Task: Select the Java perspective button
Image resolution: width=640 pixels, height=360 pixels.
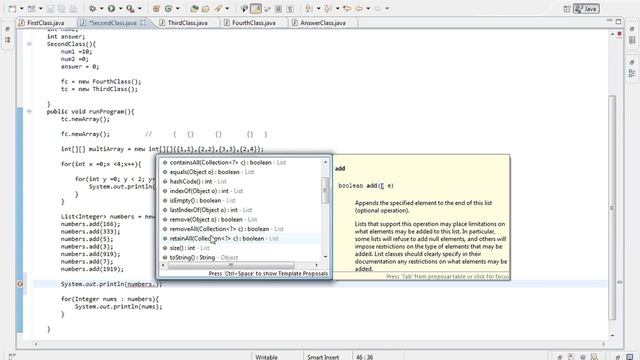Action: click(586, 9)
